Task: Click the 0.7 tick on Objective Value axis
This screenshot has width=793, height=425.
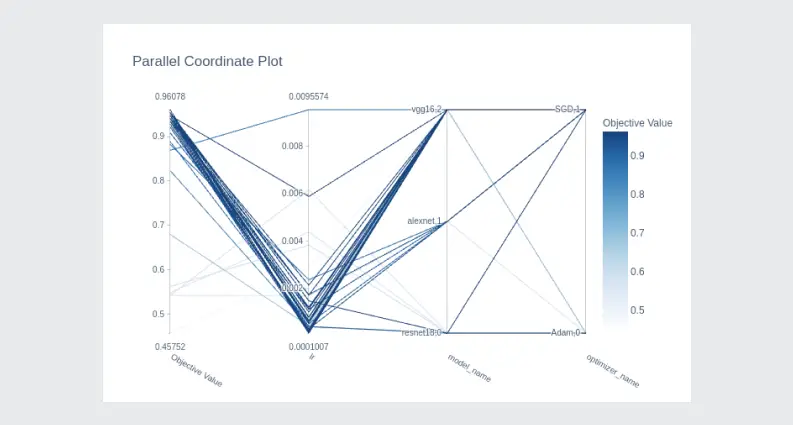Action: pyautogui.click(x=158, y=225)
